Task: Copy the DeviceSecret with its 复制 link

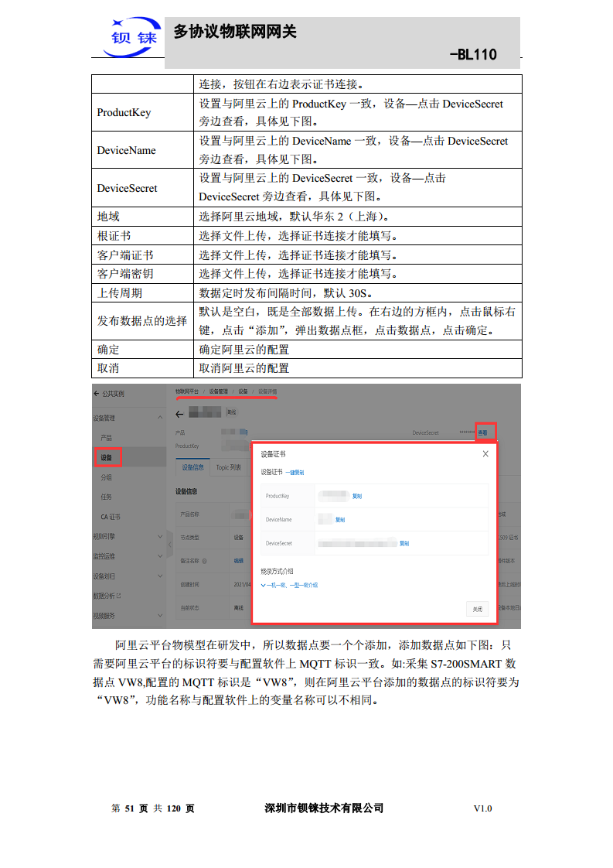Action: click(x=404, y=544)
